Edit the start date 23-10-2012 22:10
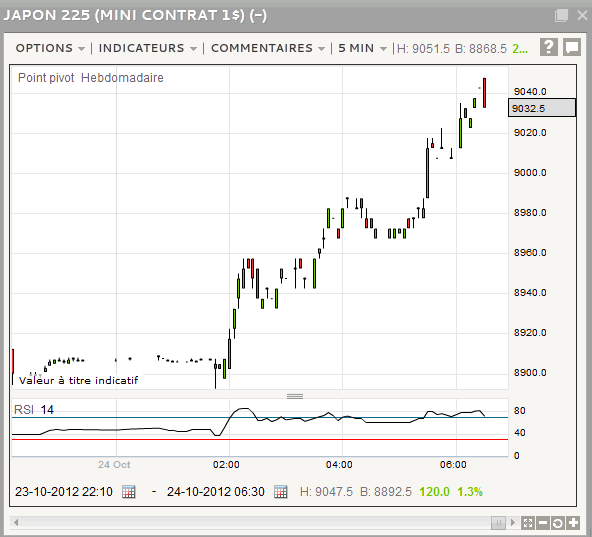The width and height of the screenshot is (592, 537). point(64,492)
